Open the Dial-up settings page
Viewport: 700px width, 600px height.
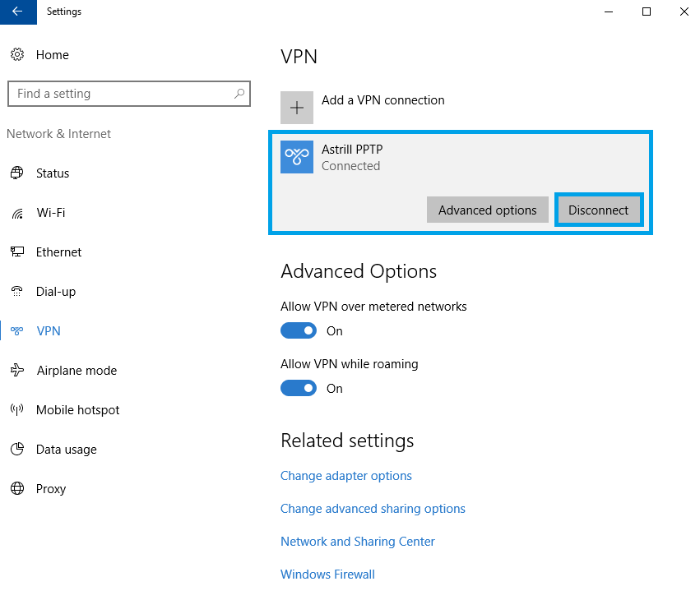(x=56, y=292)
